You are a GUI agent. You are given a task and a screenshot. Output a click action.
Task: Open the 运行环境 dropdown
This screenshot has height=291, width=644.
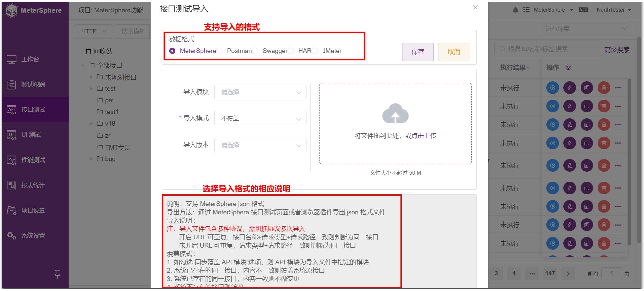click(585, 29)
